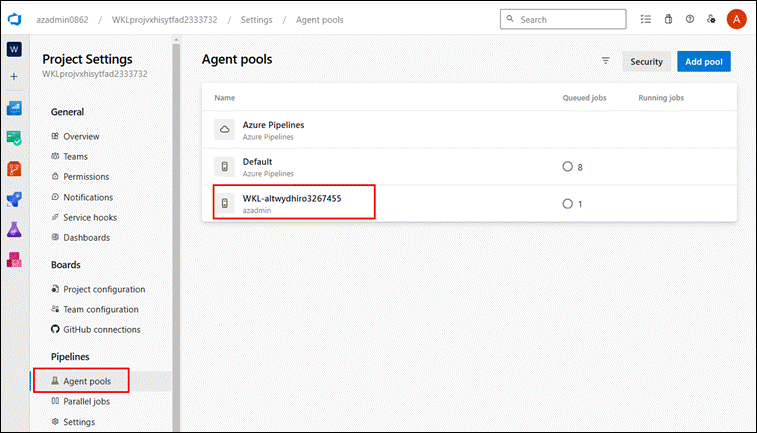The height and width of the screenshot is (433, 757).
Task: Click the Project Settings heading
Action: 87,59
